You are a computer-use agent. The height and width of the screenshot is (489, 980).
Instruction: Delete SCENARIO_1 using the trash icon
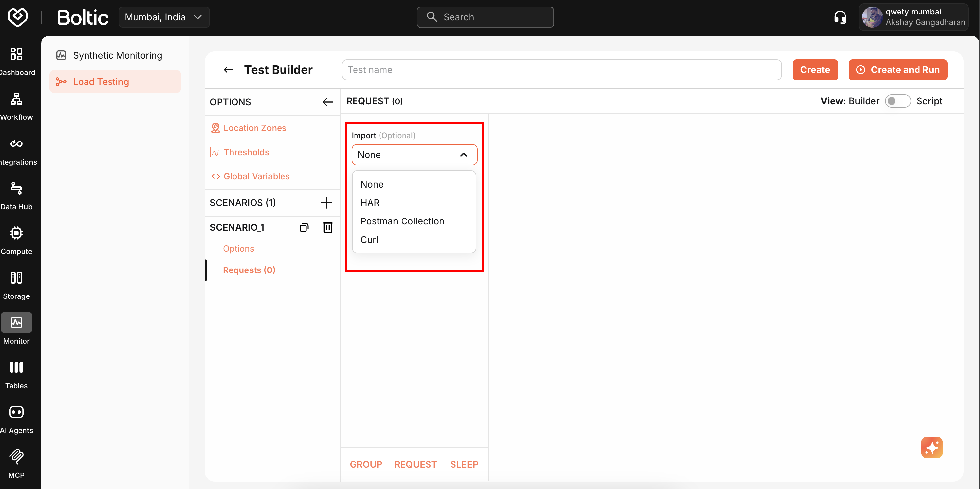tap(328, 227)
